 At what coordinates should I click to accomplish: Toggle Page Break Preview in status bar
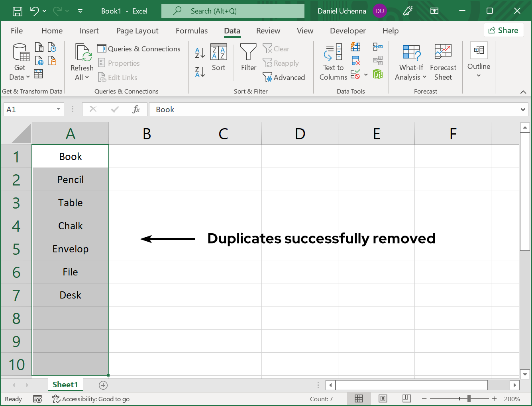406,398
